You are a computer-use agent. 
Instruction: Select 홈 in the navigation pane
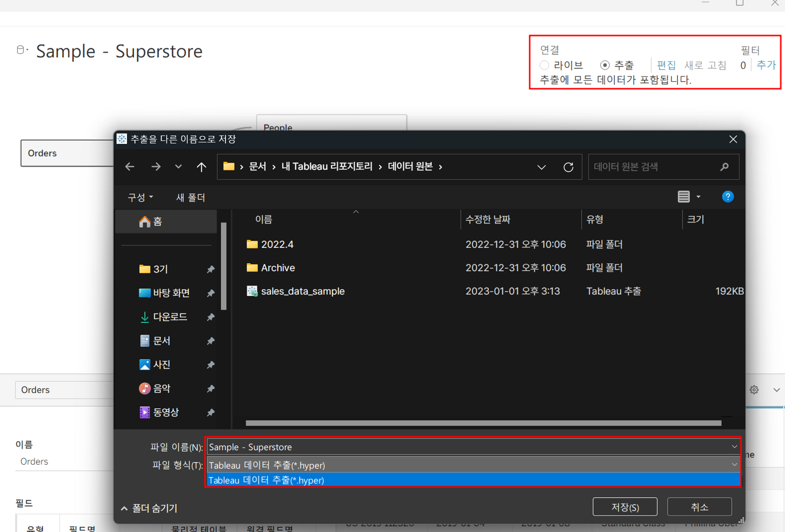click(166, 222)
